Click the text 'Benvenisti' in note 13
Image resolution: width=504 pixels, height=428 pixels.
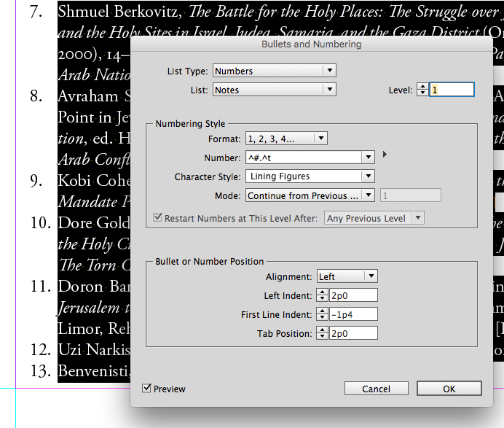(x=94, y=370)
